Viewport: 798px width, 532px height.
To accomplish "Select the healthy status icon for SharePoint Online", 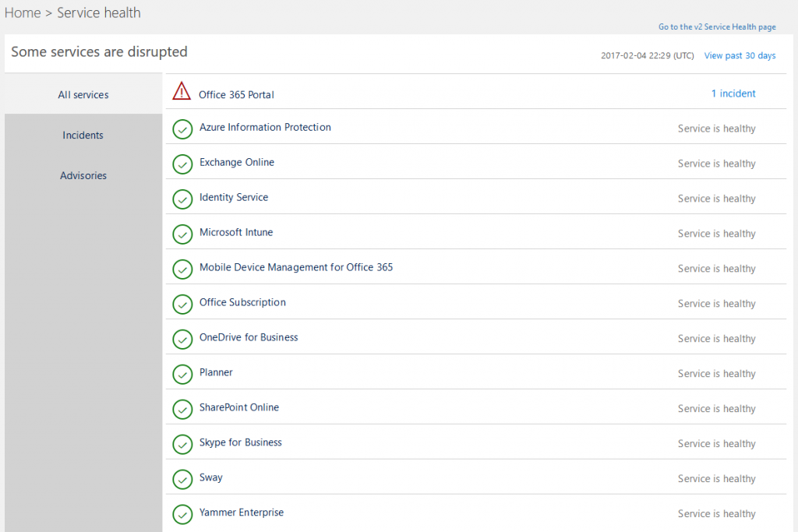I will tap(182, 409).
